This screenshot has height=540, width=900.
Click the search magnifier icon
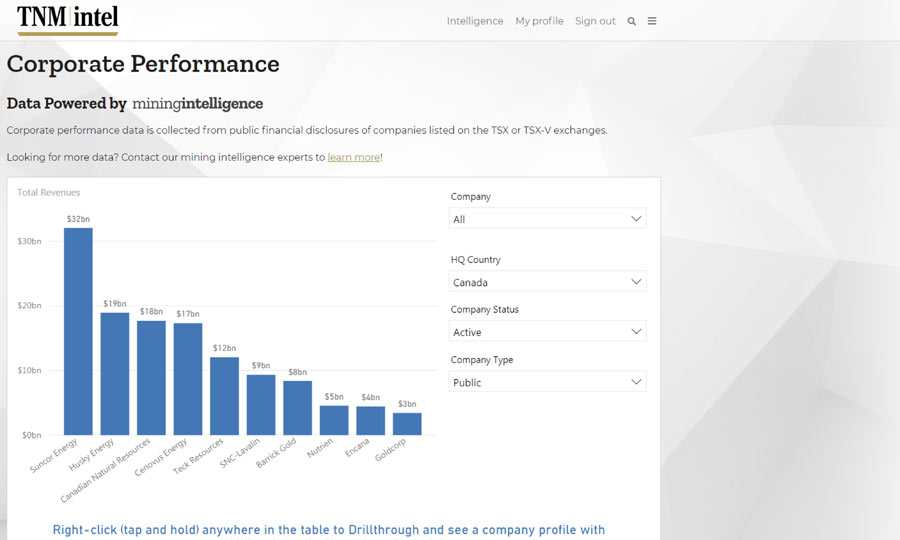coord(631,21)
